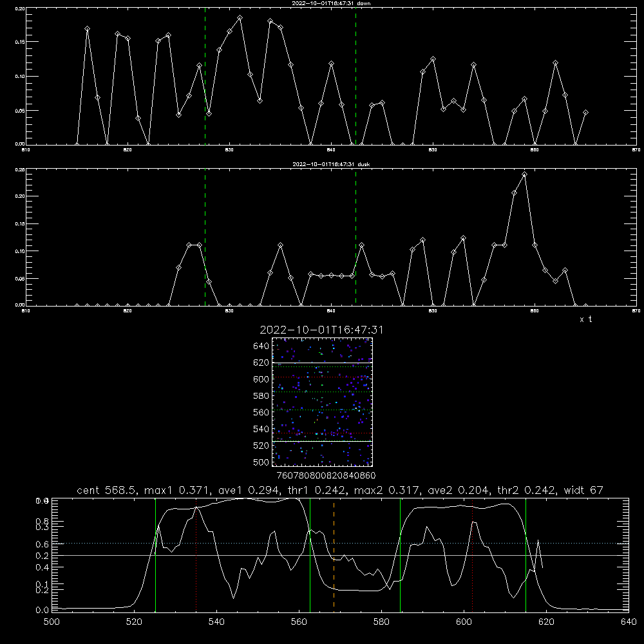Click the blue dotted horizontal threshold line in bottom plot
This screenshot has height=644, width=644.
[340, 544]
